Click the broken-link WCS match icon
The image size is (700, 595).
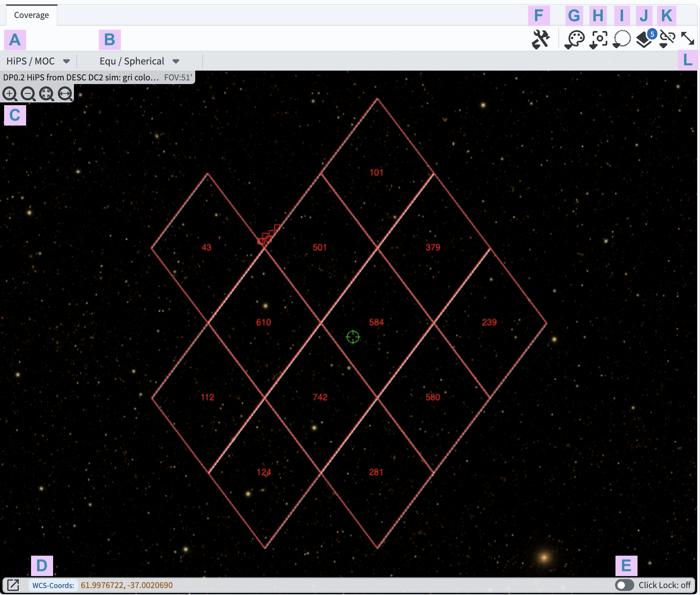667,39
